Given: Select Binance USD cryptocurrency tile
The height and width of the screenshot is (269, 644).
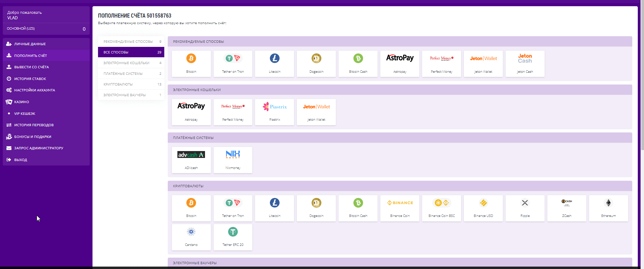Looking at the screenshot, I should (483, 208).
